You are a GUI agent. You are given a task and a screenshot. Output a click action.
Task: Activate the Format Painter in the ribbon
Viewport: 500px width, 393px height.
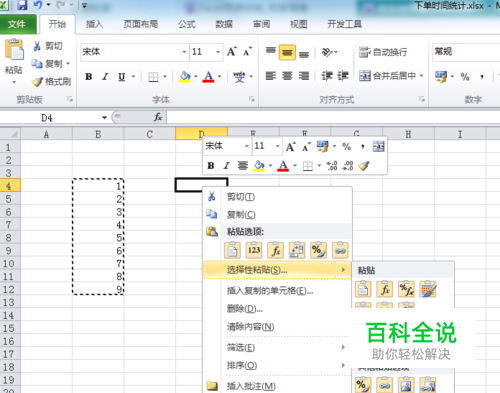51,81
